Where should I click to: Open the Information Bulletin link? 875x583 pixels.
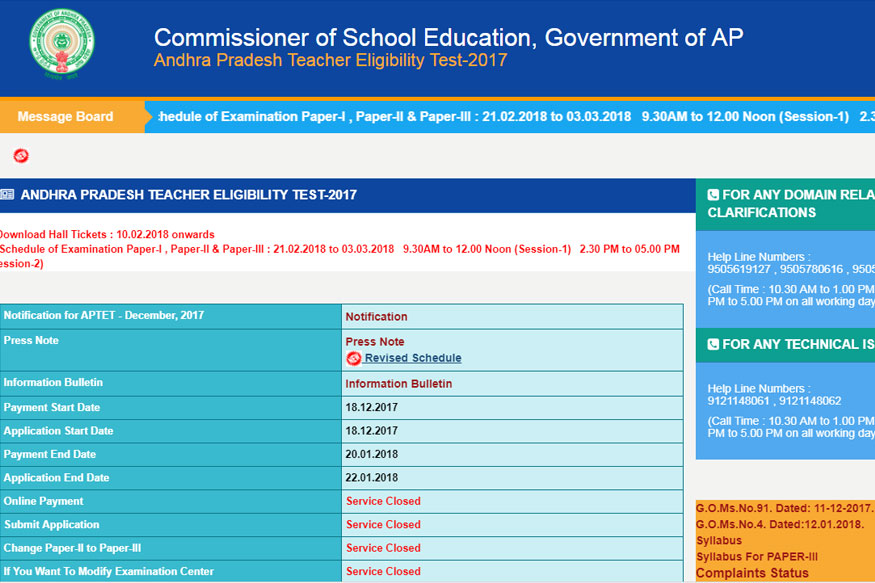[398, 384]
